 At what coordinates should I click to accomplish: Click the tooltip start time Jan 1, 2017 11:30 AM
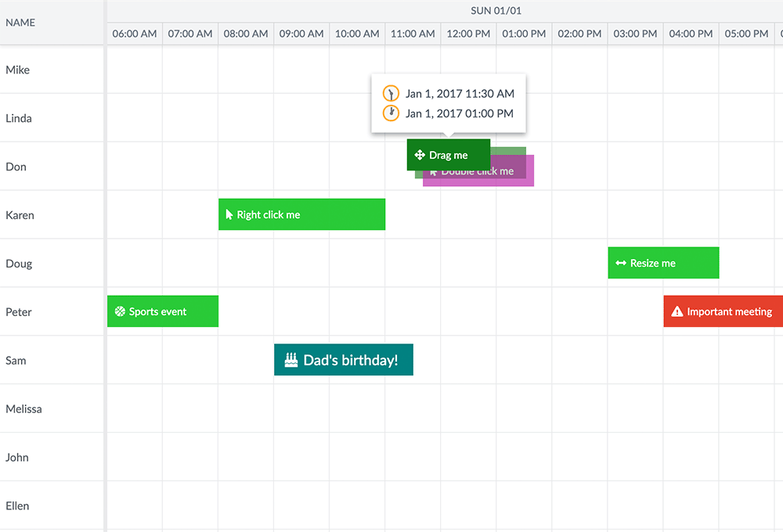pos(460,93)
